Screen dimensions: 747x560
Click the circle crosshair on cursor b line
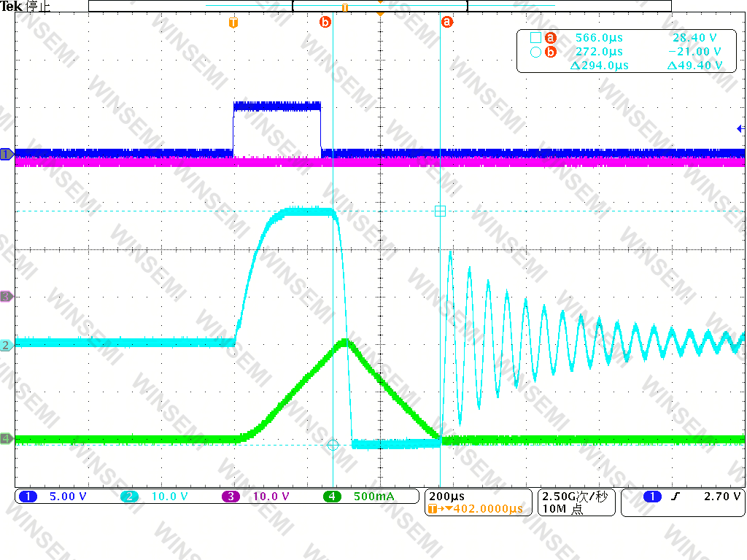pyautogui.click(x=333, y=446)
